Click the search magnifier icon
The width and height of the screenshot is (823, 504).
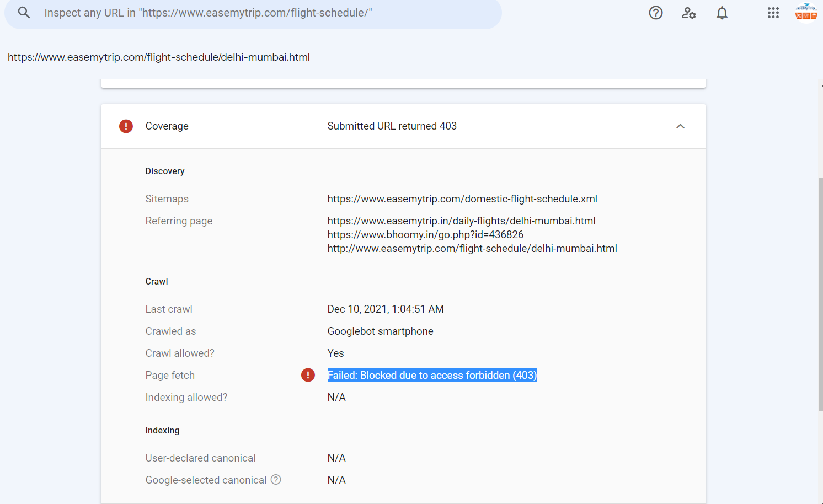24,12
